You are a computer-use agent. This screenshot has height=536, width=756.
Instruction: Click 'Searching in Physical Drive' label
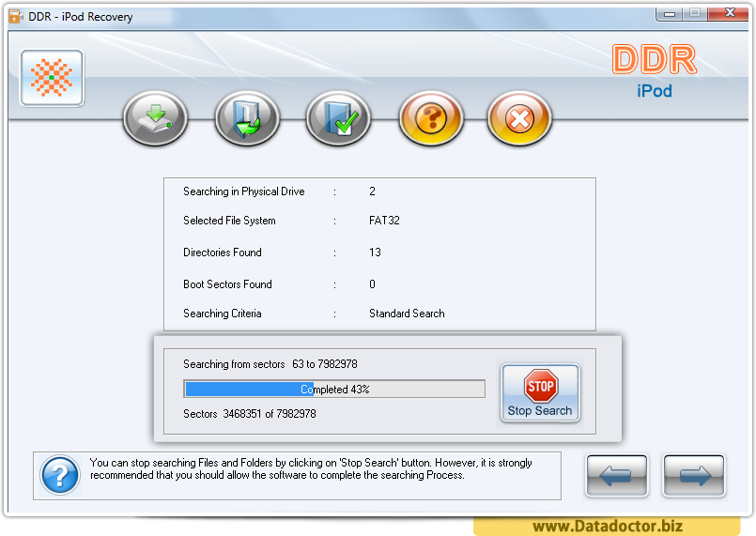coord(244,191)
